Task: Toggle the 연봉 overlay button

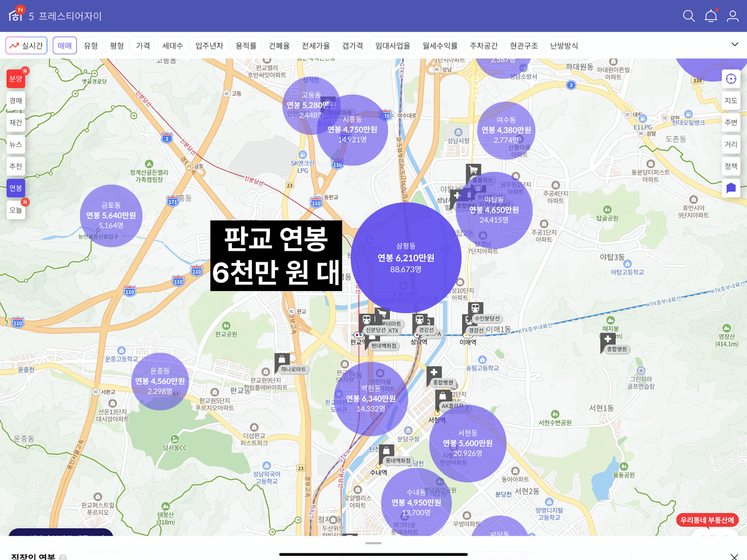Action: [16, 188]
